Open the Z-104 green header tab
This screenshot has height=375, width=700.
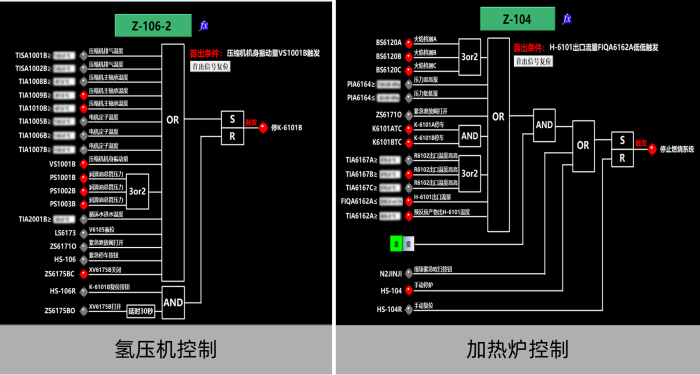pyautogui.click(x=517, y=19)
